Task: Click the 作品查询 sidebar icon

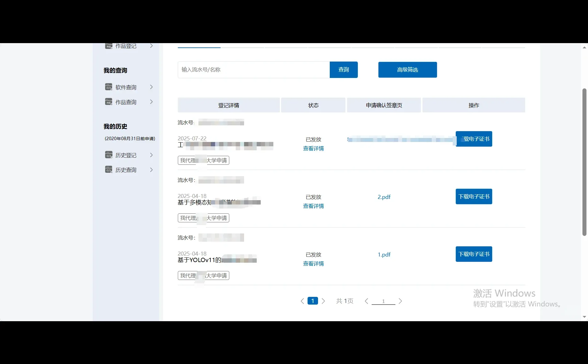Action: 108,102
